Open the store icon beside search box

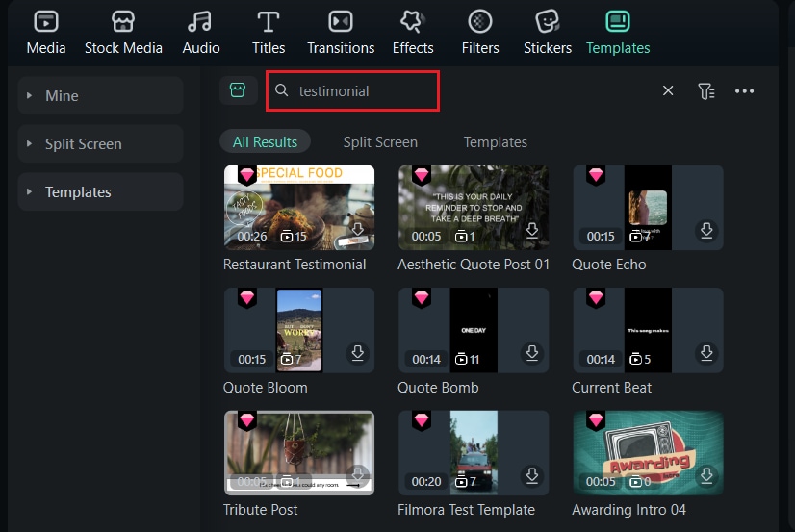point(238,90)
